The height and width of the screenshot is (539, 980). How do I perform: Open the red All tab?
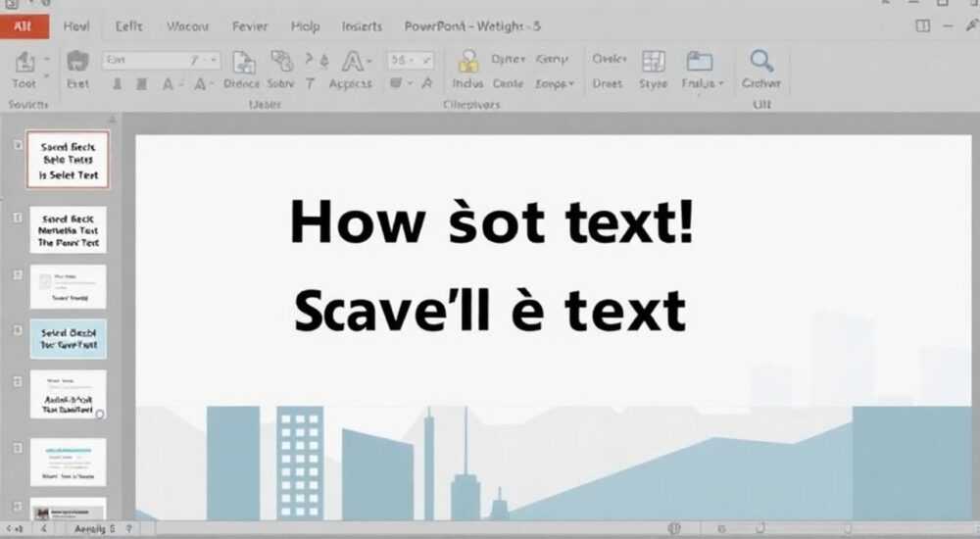[24, 26]
